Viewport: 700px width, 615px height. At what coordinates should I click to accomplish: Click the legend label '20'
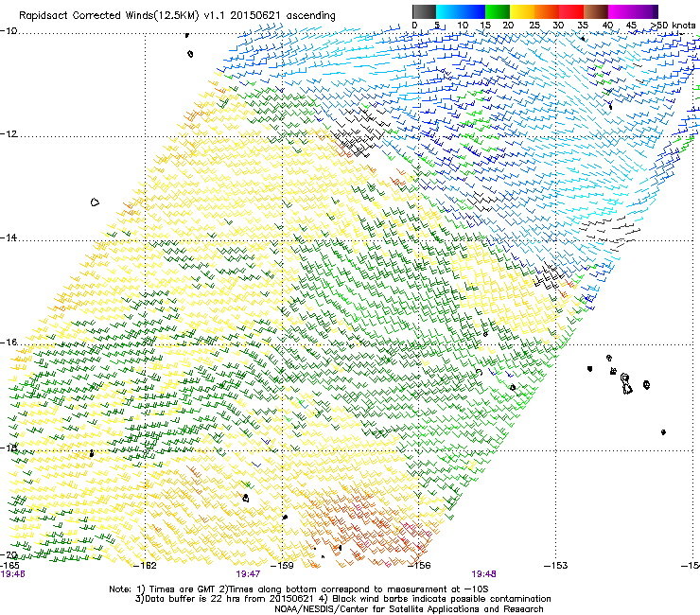[x=508, y=26]
